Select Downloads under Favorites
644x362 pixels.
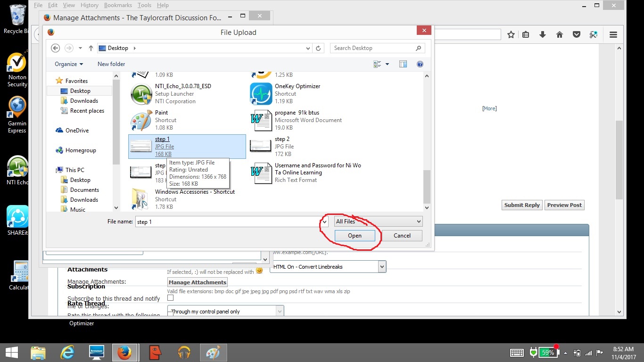tap(84, 101)
